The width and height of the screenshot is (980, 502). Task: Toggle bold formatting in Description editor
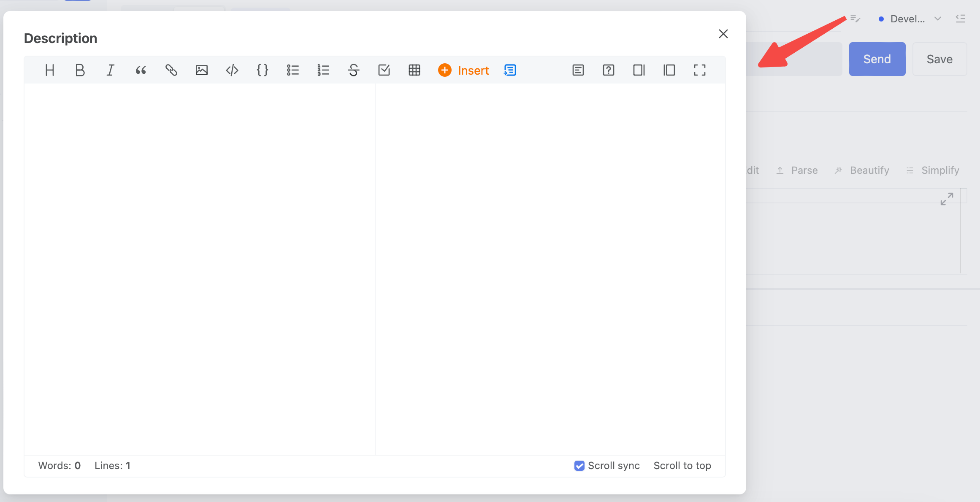click(x=80, y=70)
